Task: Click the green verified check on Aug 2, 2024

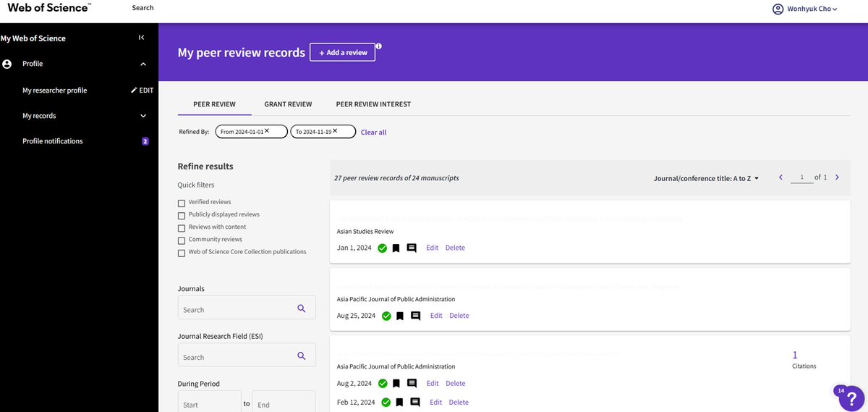Action: click(382, 384)
